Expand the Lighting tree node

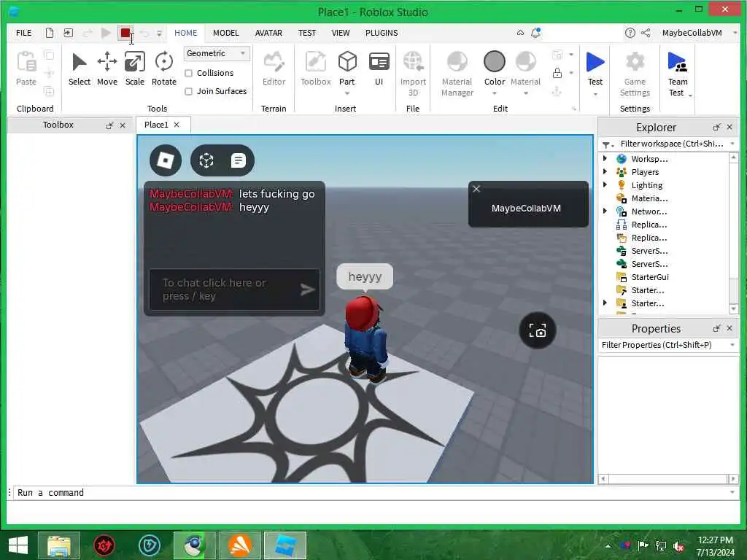[x=605, y=184]
